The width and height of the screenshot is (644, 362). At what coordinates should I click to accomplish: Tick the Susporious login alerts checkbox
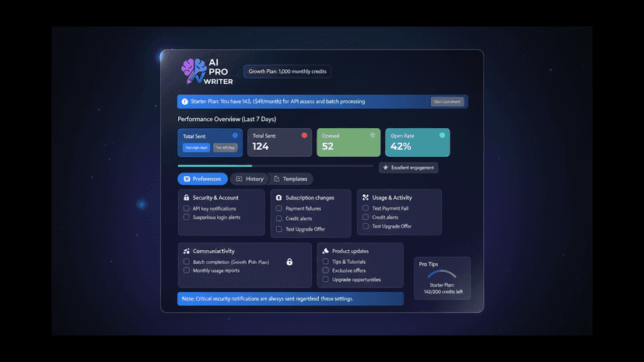(187, 217)
